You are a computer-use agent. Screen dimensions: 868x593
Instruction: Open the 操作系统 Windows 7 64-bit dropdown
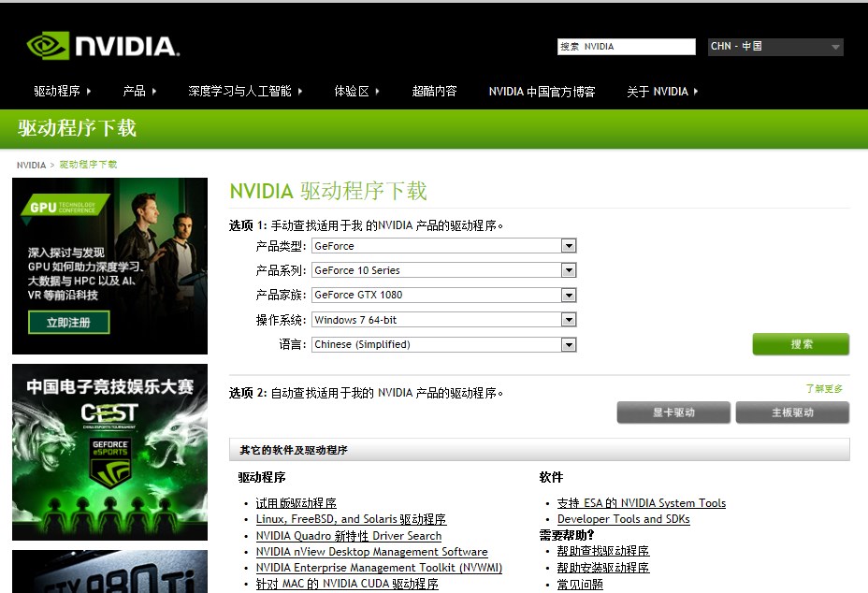[444, 320]
